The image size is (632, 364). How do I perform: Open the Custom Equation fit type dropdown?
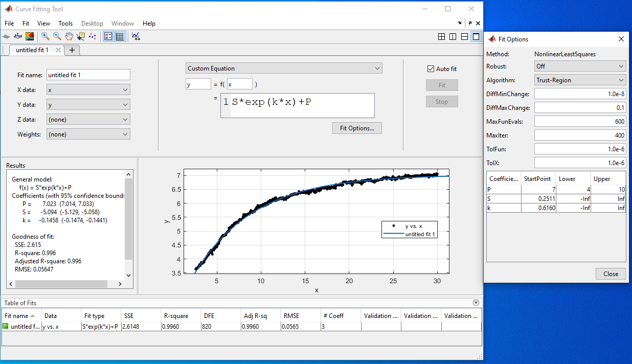pyautogui.click(x=283, y=69)
